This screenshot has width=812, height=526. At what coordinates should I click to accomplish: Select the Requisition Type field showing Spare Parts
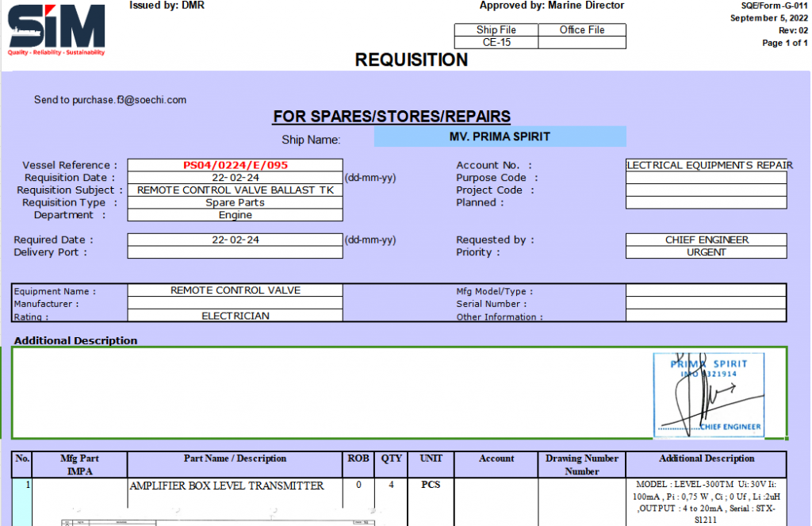coord(236,202)
